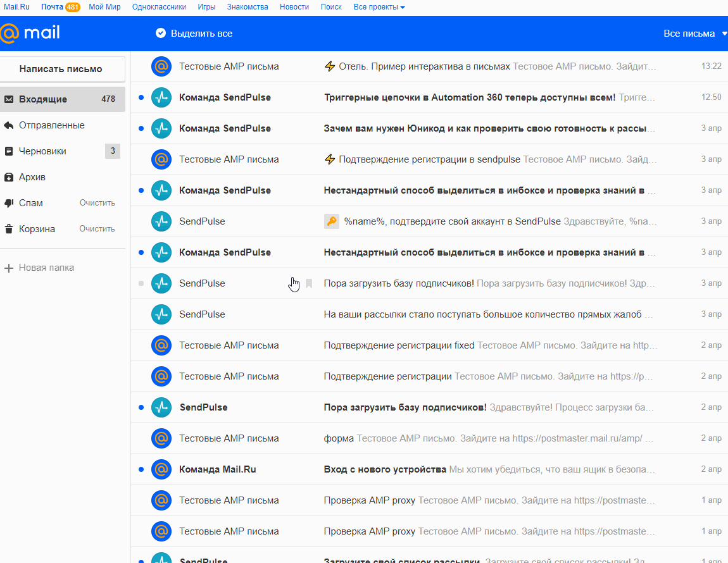
Task: Click the 13:22 timestamp
Action: point(712,66)
